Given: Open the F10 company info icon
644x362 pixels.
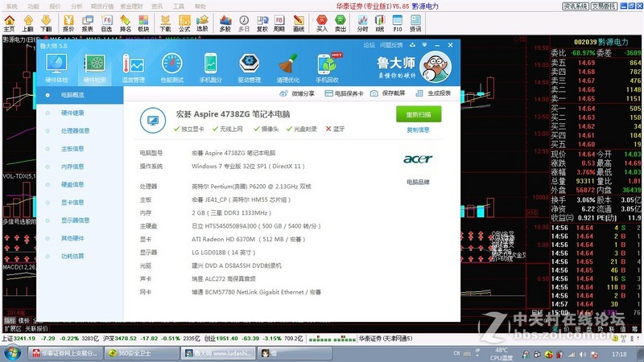Looking at the screenshot, I should (x=398, y=23).
